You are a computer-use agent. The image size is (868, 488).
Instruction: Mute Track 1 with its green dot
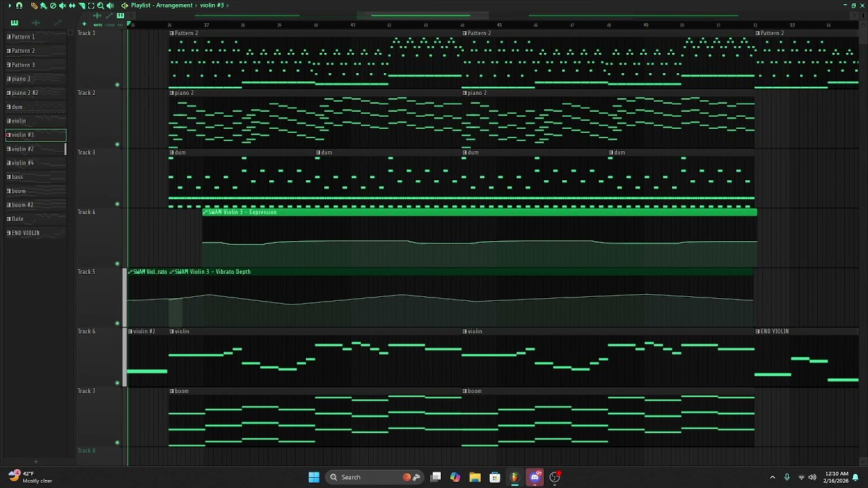coord(117,85)
